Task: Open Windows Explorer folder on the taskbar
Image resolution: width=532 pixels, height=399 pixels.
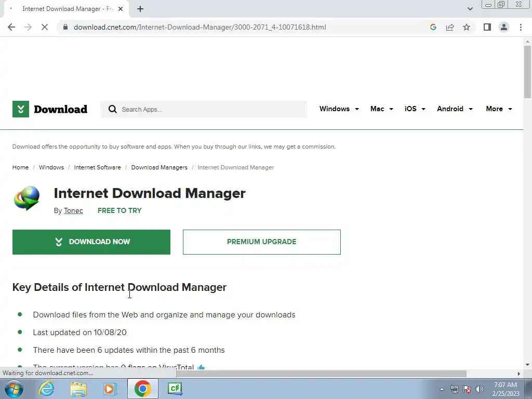Action: (x=78, y=389)
